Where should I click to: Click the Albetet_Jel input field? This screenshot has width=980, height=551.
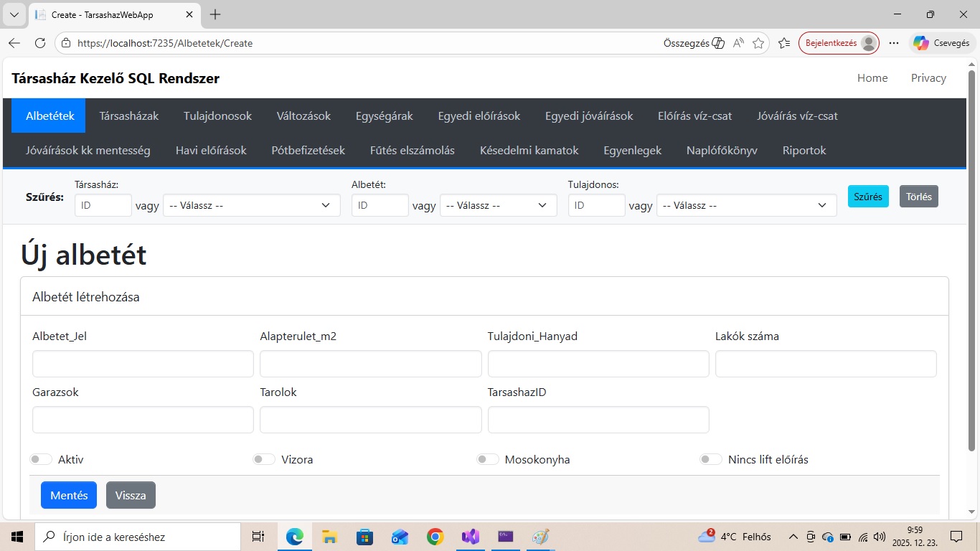pyautogui.click(x=143, y=364)
